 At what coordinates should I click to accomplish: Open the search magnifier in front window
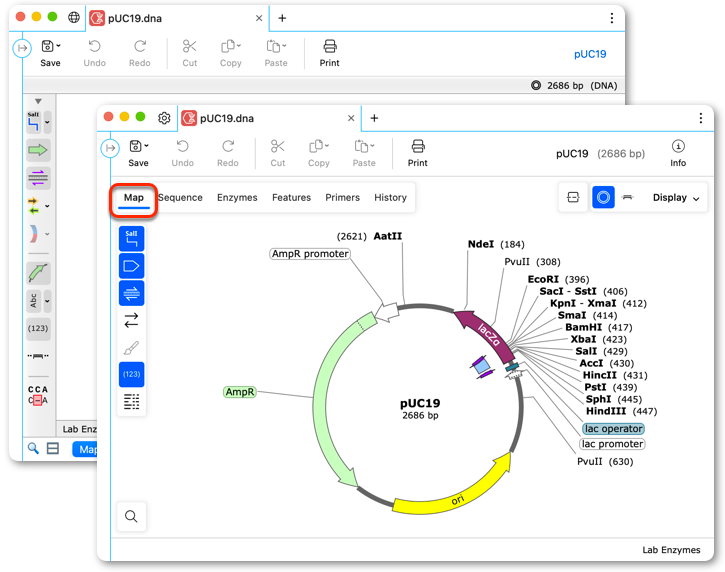(131, 516)
